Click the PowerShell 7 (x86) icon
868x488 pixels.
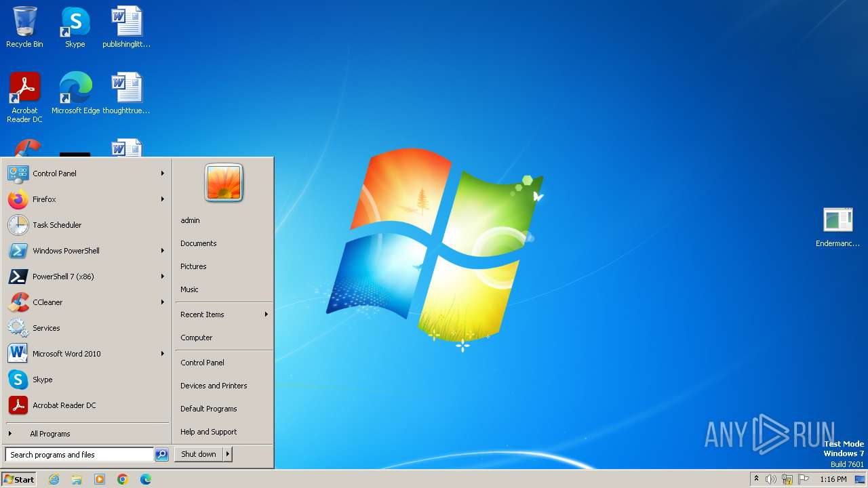tap(18, 277)
